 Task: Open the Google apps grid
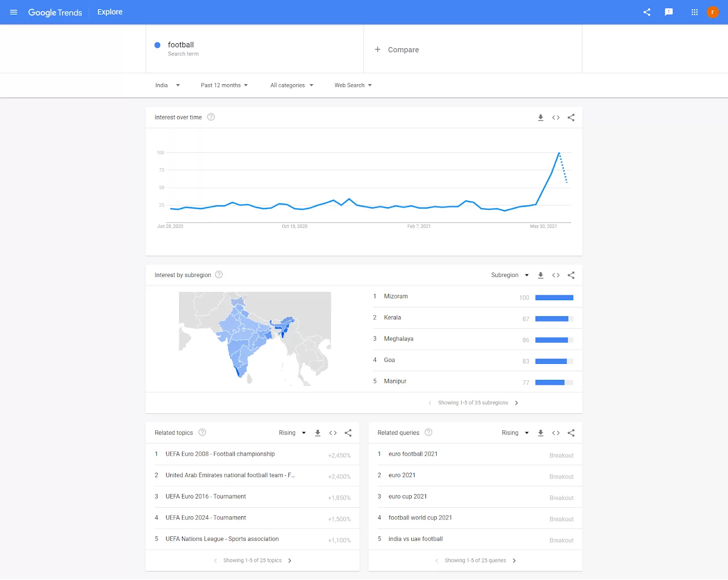point(694,12)
